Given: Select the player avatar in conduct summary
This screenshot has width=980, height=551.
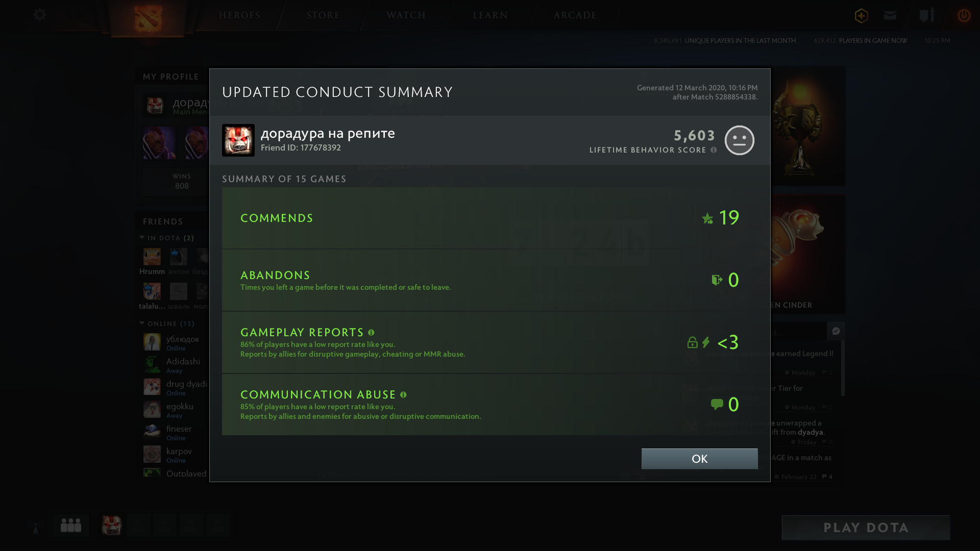Looking at the screenshot, I should coord(238,140).
